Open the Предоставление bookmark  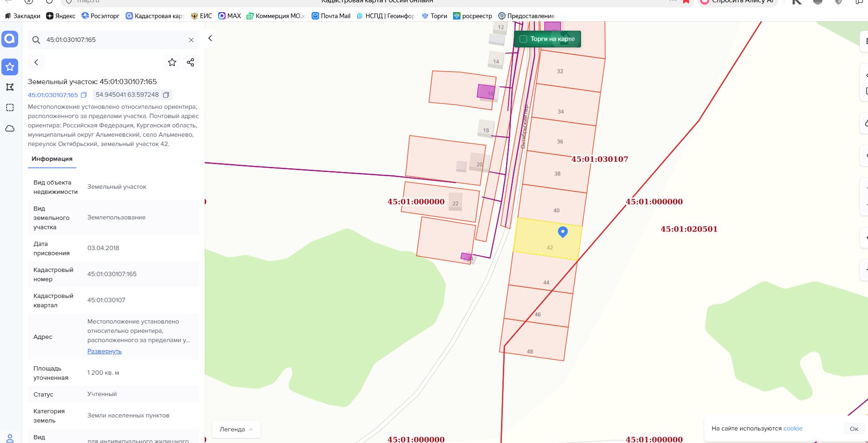pyautogui.click(x=527, y=16)
